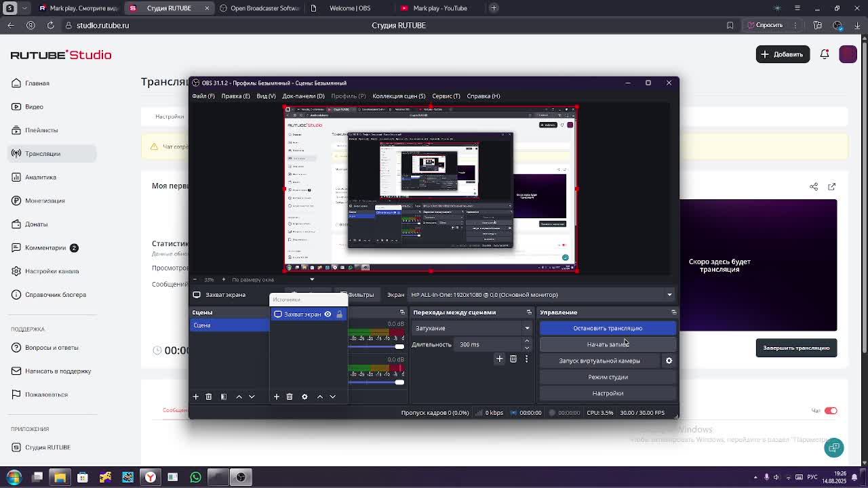Click the RUTUBE notifications bell
Image resolution: width=868 pixels, height=488 pixels.
pos(825,54)
